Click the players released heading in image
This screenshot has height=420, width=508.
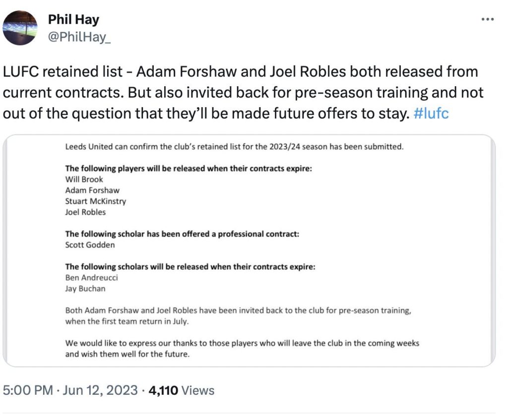click(x=189, y=169)
